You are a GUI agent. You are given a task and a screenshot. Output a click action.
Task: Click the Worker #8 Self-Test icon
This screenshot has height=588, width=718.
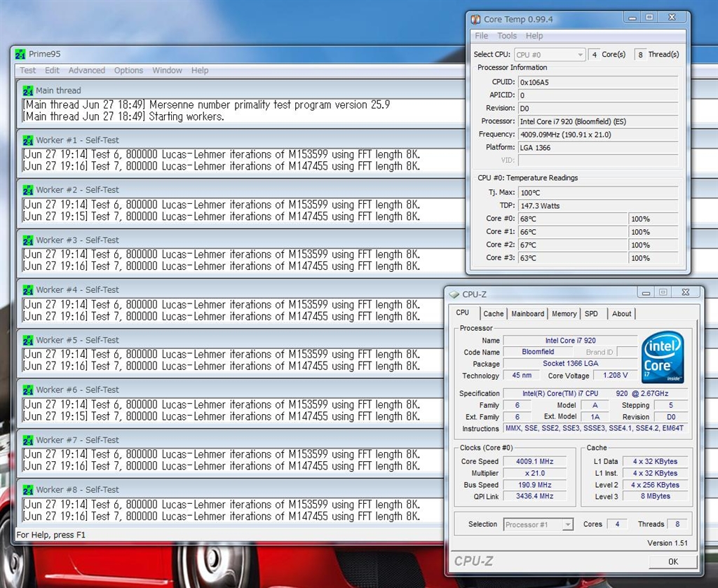[x=28, y=490]
